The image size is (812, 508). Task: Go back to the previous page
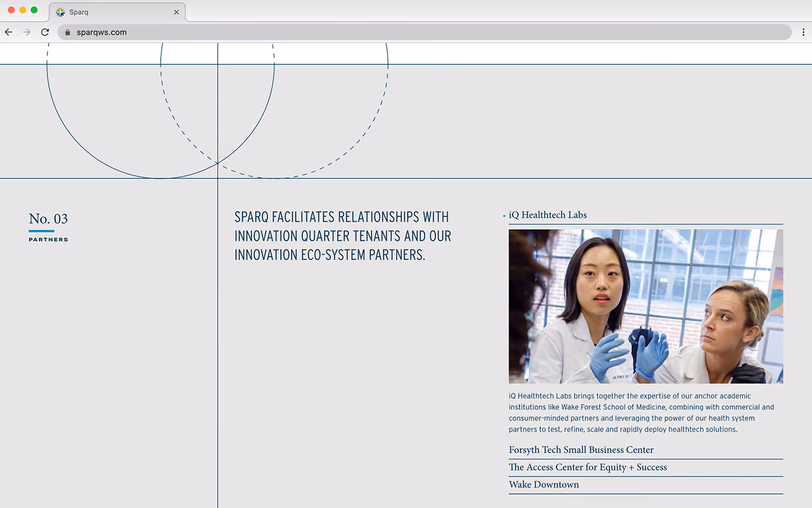coord(8,32)
